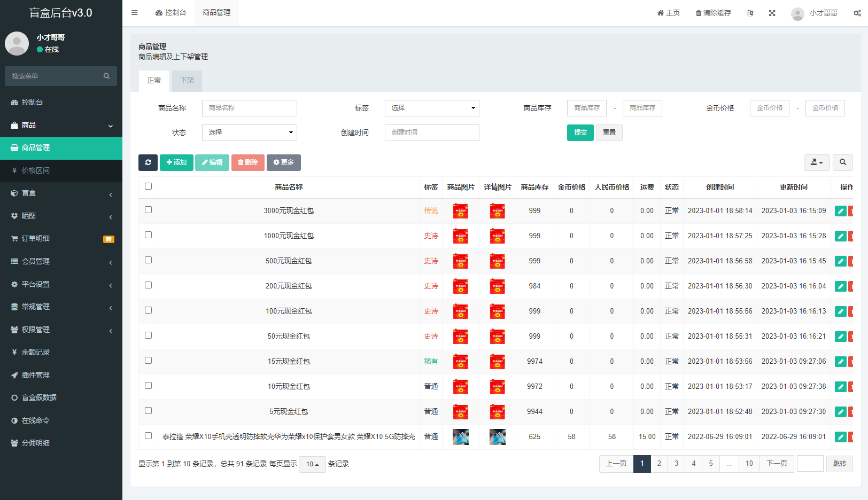Check the 100元现金红包 row checkbox
The height and width of the screenshot is (500, 868).
148,310
